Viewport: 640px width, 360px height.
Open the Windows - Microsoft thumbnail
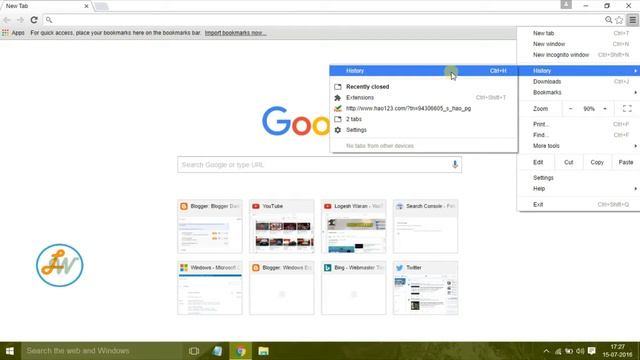point(210,288)
